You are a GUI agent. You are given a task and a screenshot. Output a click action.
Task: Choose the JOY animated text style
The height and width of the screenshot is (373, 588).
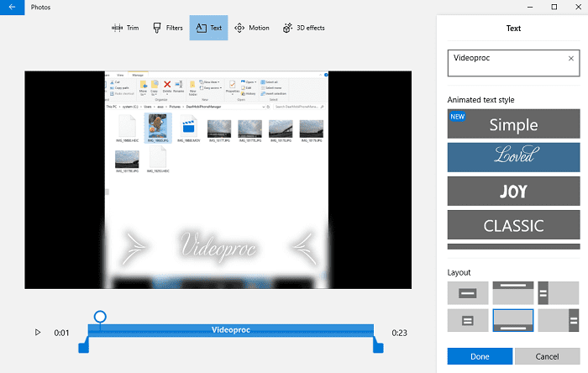coord(513,192)
